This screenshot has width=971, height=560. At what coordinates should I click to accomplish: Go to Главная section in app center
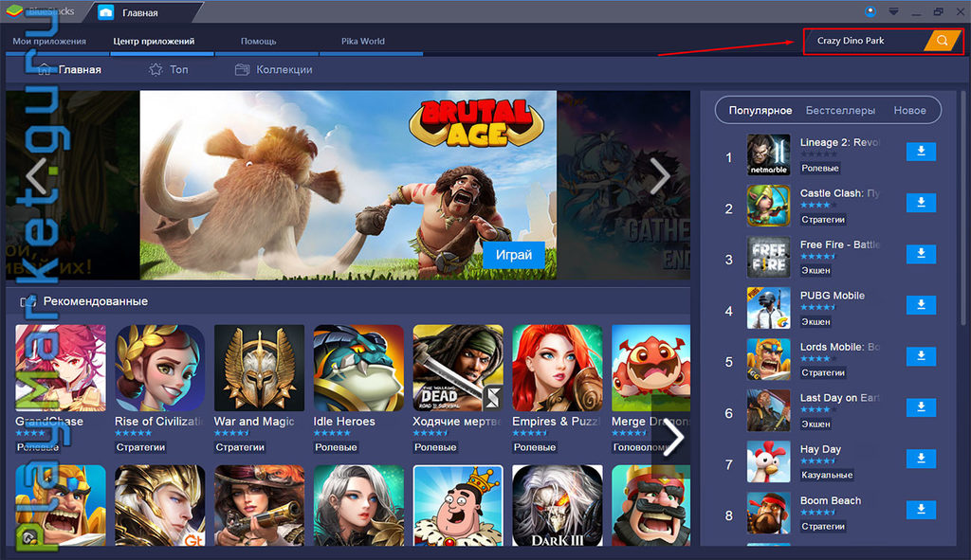pos(69,70)
